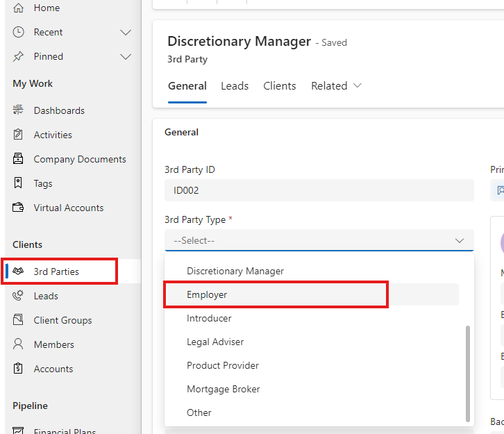Collapse the 3rd Party Type dropdown
This screenshot has height=434, width=504.
(459, 240)
